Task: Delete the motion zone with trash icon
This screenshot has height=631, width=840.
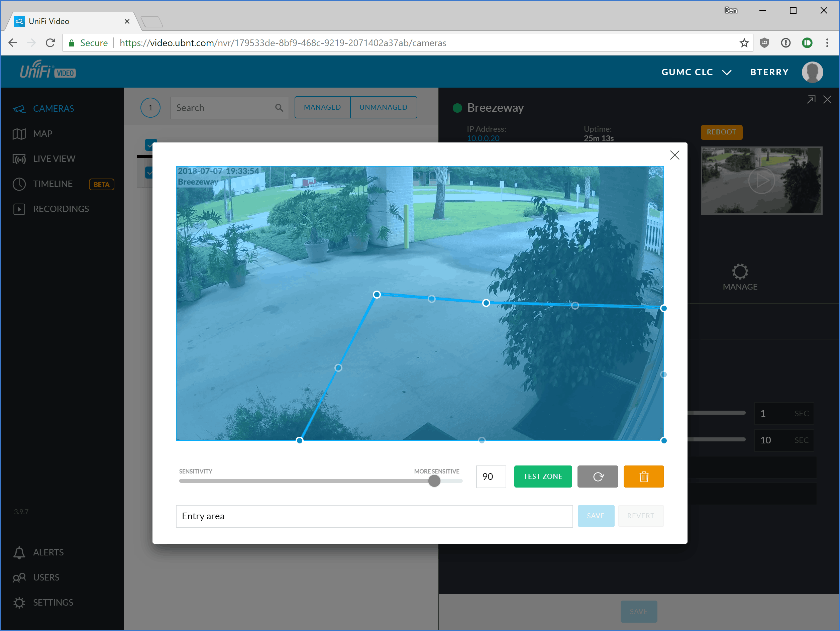Action: click(644, 476)
